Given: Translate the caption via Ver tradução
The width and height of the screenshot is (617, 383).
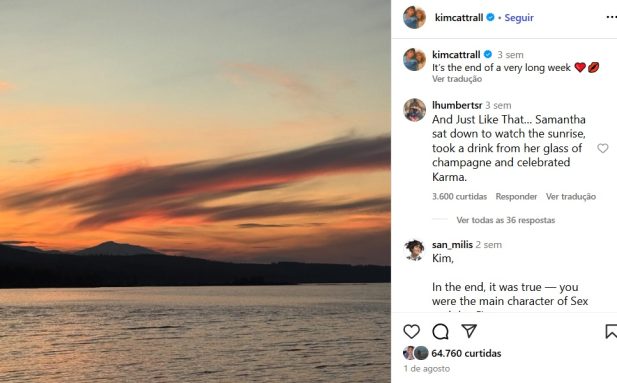Looking at the screenshot, I should click(x=457, y=79).
